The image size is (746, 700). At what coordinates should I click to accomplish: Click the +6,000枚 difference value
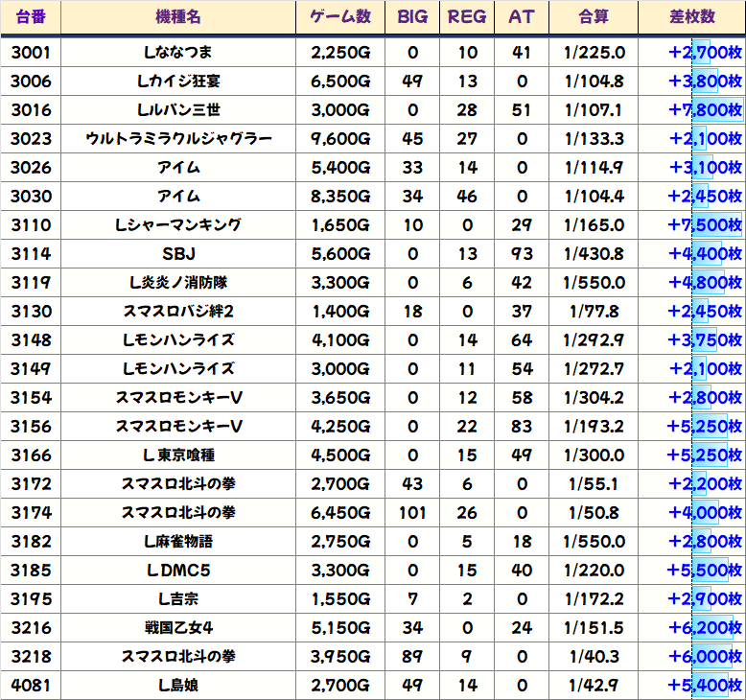coord(705,657)
